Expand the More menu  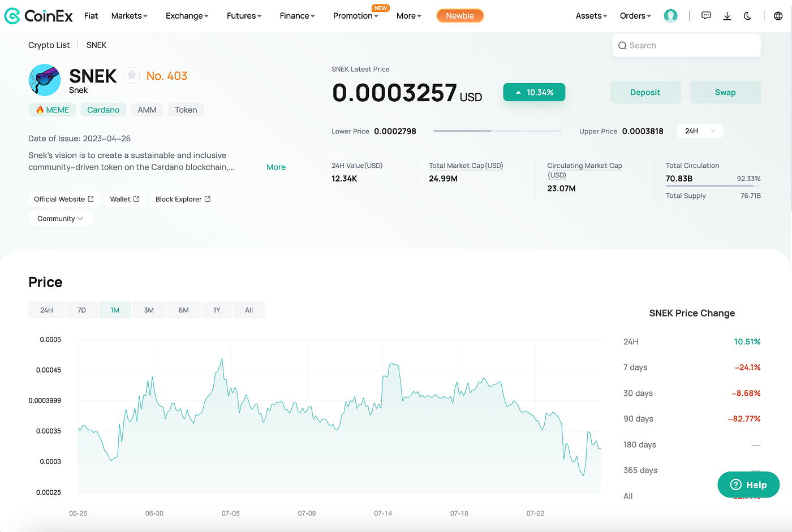click(x=409, y=16)
